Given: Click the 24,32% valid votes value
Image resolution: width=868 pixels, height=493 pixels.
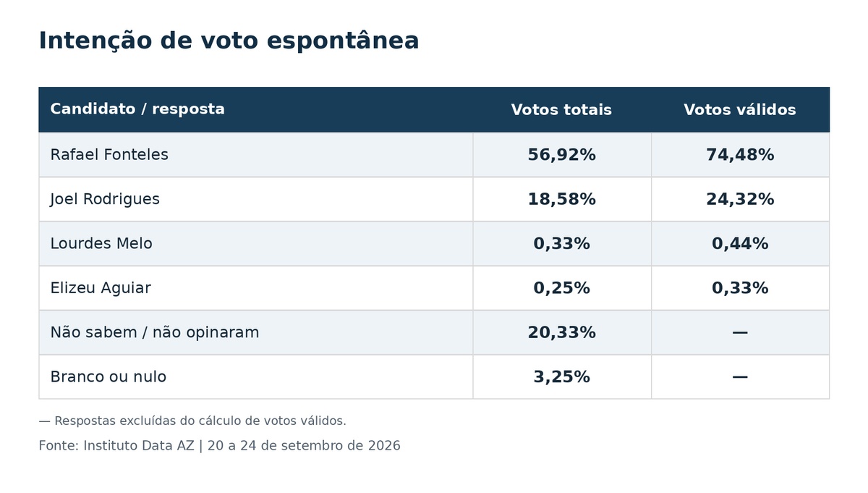Looking at the screenshot, I should click(740, 200).
